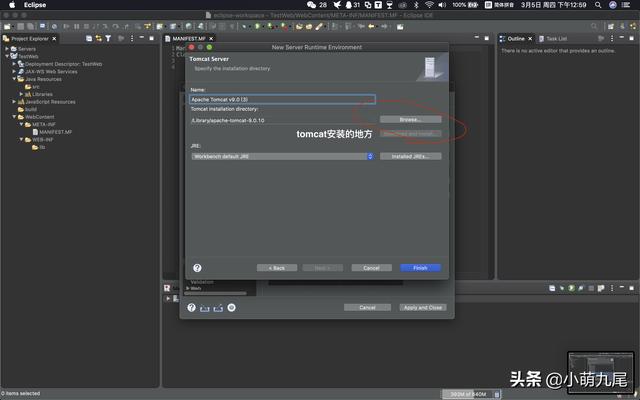Click the Wi-Fi icon in the menu bar
The image size is (640, 400).
(x=429, y=5)
